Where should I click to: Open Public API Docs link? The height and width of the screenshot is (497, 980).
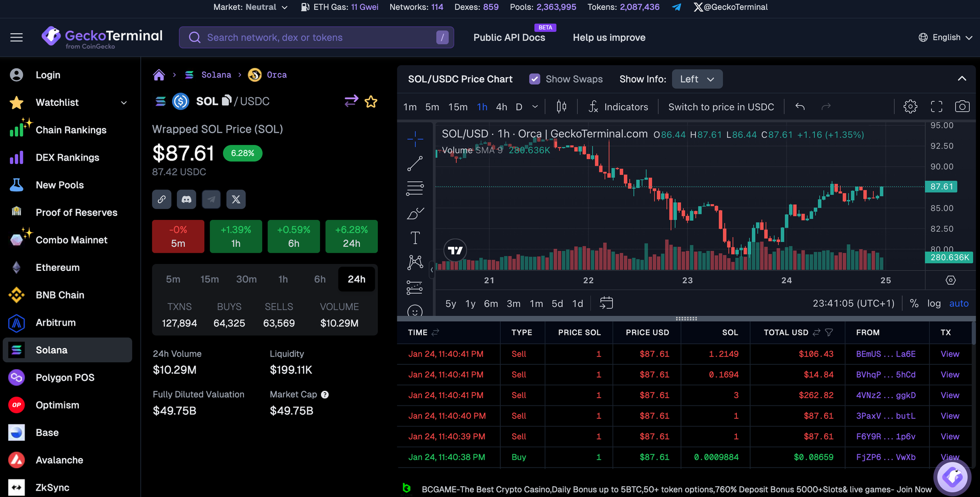pos(509,38)
